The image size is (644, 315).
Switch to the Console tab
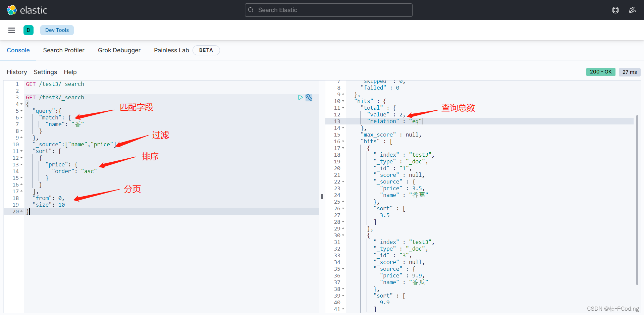click(18, 50)
